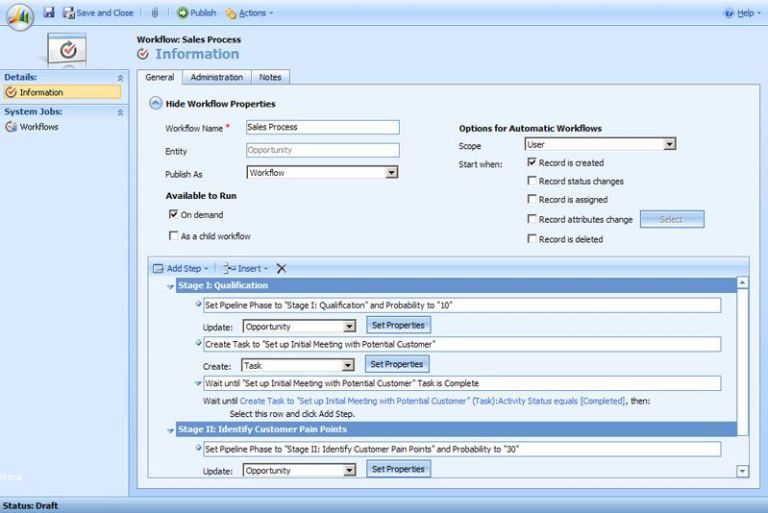Enable the As a child workflow checkbox

click(x=173, y=236)
